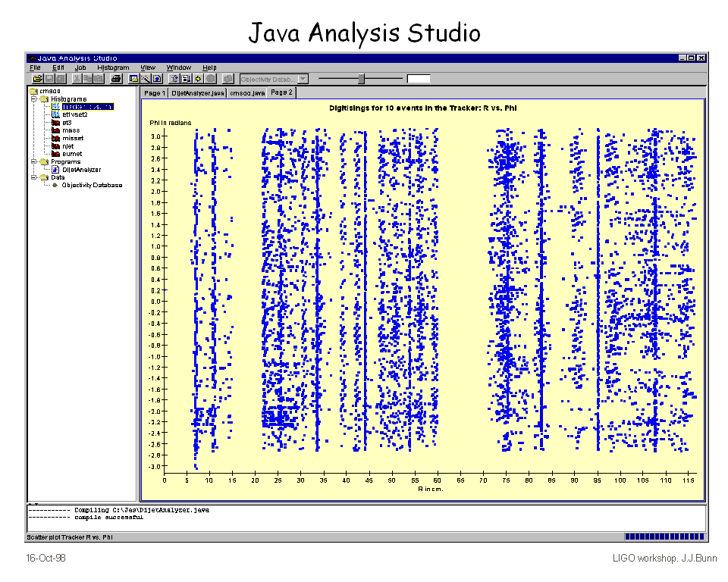Click the Open folder toolbar icon

coord(37,78)
